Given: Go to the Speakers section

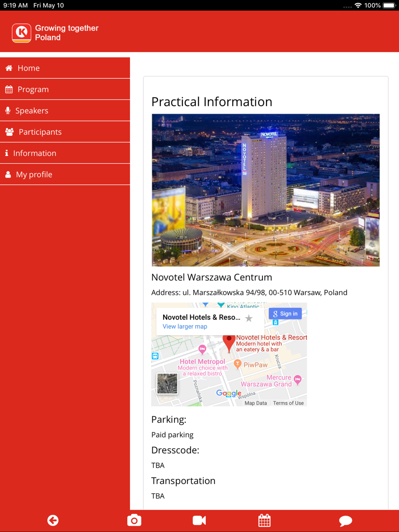Looking at the screenshot, I should (65, 110).
